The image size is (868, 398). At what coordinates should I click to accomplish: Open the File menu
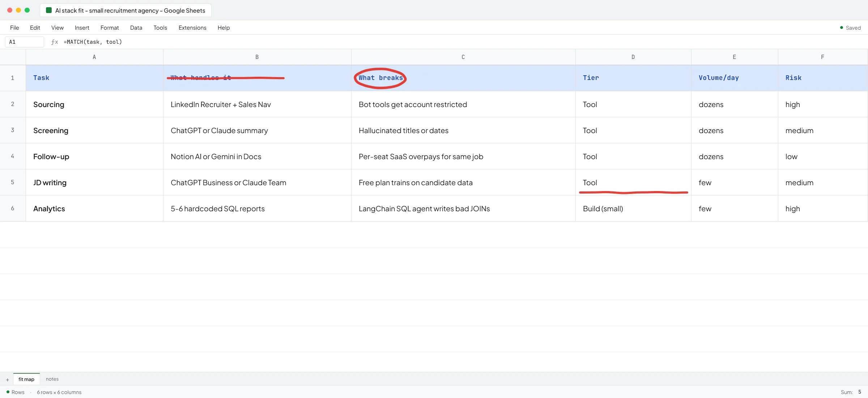coord(14,28)
